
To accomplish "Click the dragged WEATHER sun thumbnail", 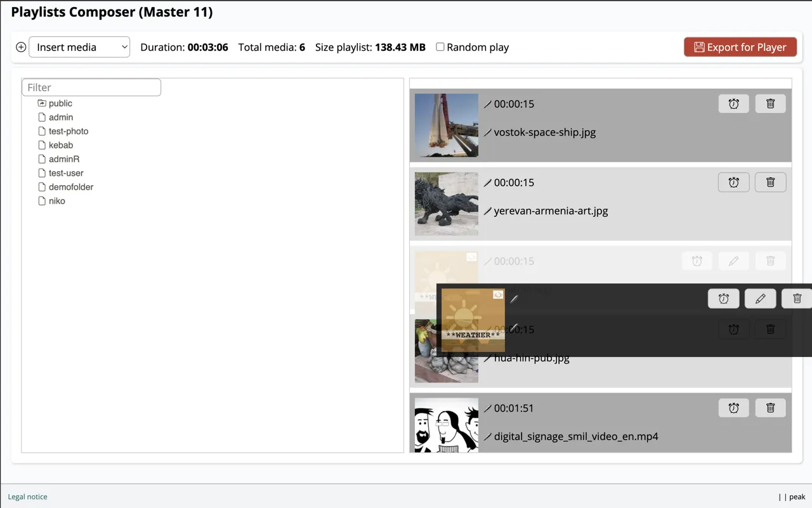I will point(473,320).
